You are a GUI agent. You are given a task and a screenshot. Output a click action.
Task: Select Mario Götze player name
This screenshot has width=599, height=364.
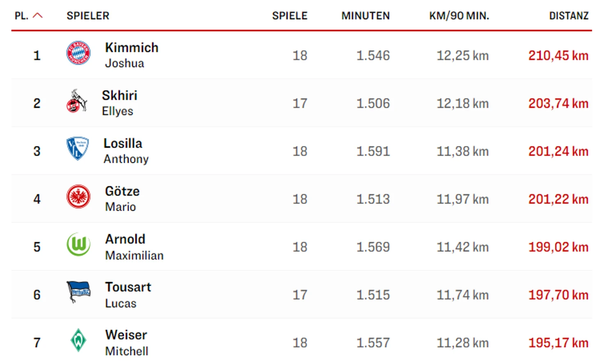[122, 199]
